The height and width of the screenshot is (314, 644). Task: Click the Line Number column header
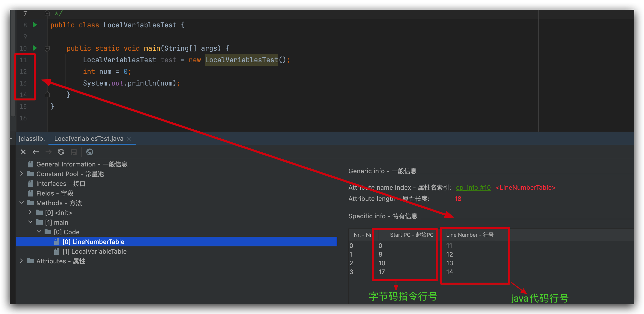point(470,235)
